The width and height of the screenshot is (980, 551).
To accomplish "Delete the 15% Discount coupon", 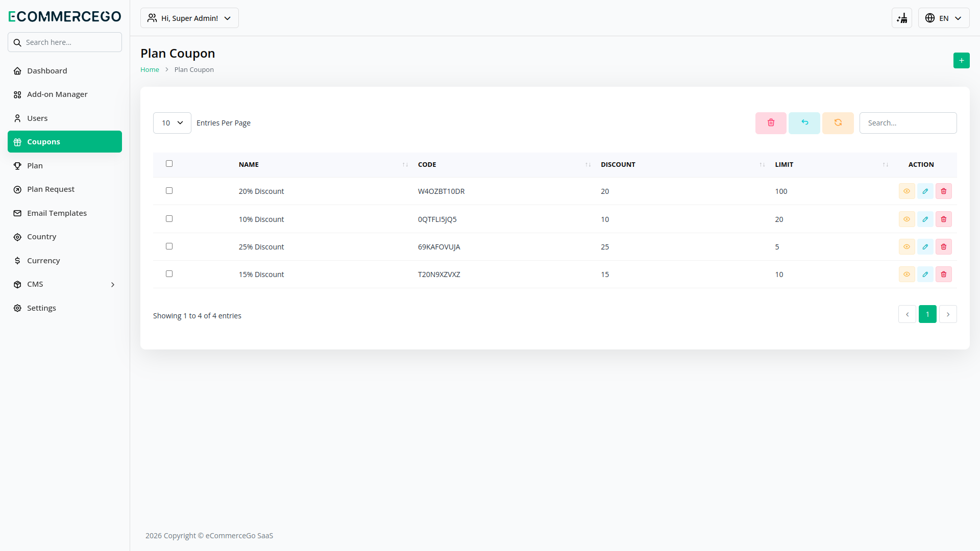I will pyautogui.click(x=943, y=274).
